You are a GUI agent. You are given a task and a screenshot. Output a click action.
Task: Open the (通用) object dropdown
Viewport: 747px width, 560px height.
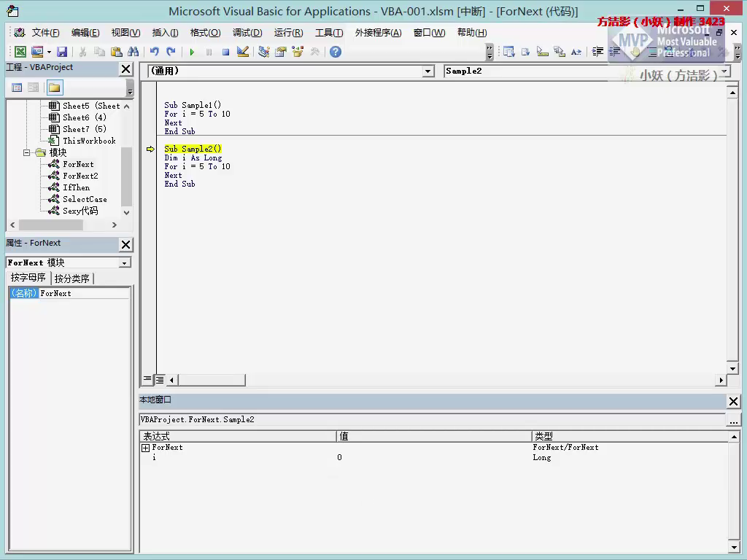coord(427,71)
